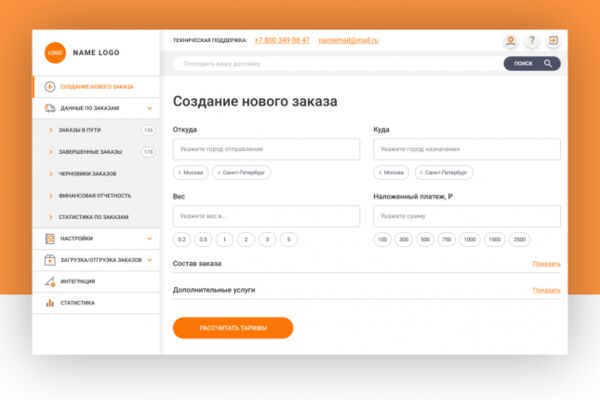Click the Рассчитать тарифы button
The height and width of the screenshot is (400, 600).
point(233,328)
